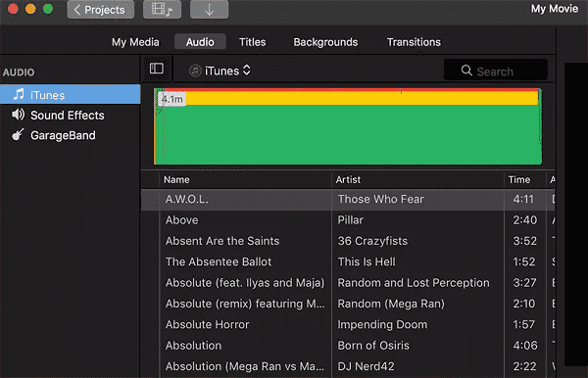This screenshot has height=378, width=588.
Task: Select the song Absolute Horror
Action: pos(207,324)
